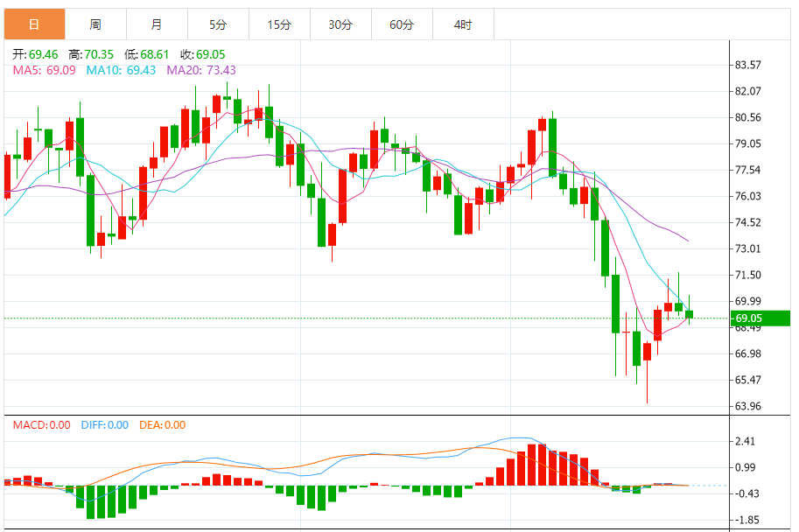The width and height of the screenshot is (799, 532).
Task: Switch to the 周 weekly tab
Action: tap(95, 24)
